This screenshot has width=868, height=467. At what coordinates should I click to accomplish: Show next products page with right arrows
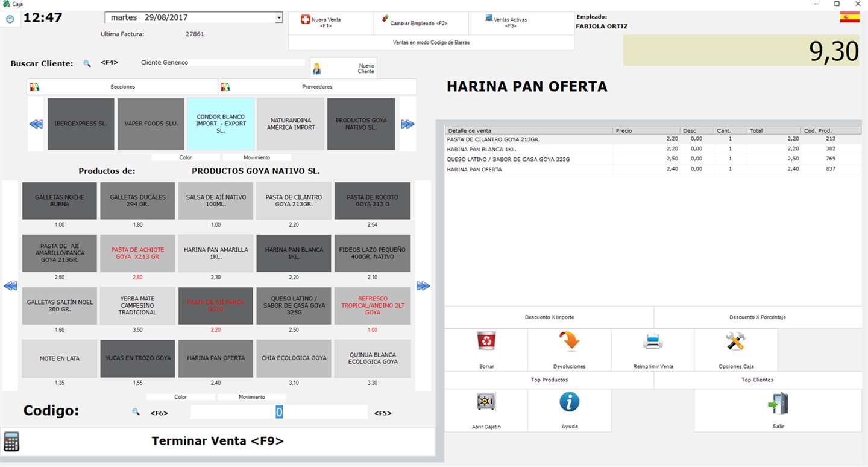pyautogui.click(x=423, y=286)
